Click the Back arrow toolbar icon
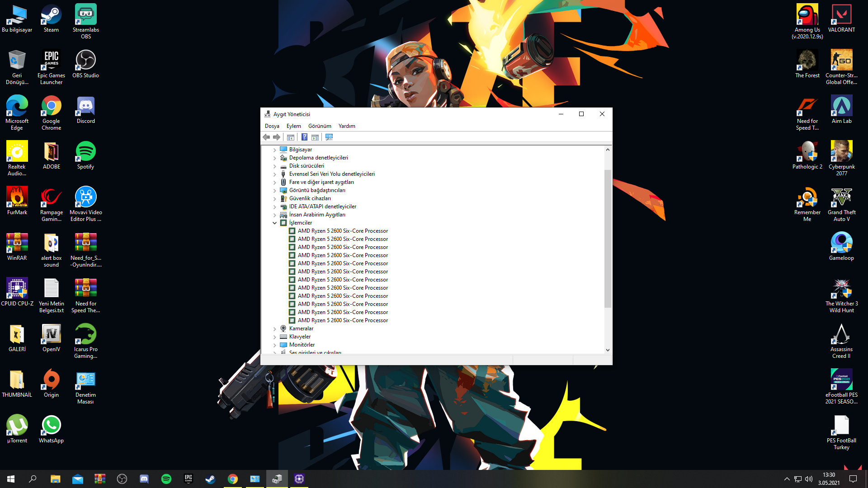The height and width of the screenshot is (488, 868). click(x=266, y=137)
